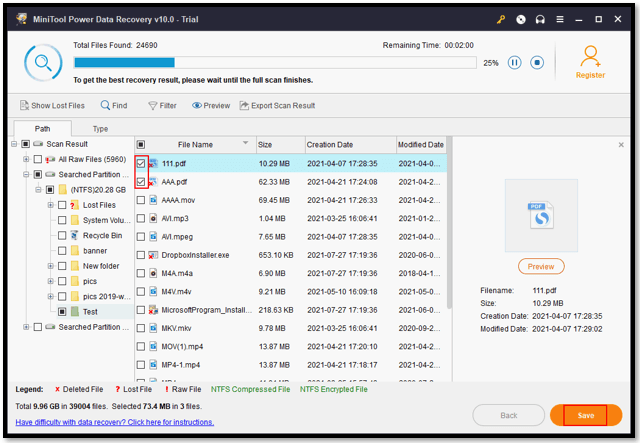Click the PDF preview thumbnail
Image resolution: width=640 pixels, height=443 pixels.
click(x=541, y=215)
